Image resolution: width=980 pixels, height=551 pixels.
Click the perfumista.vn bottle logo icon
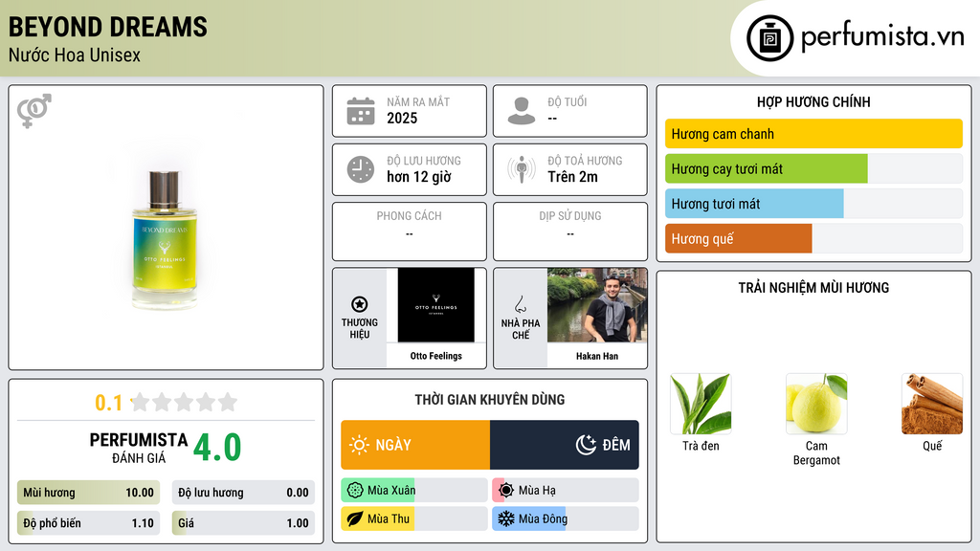click(770, 38)
